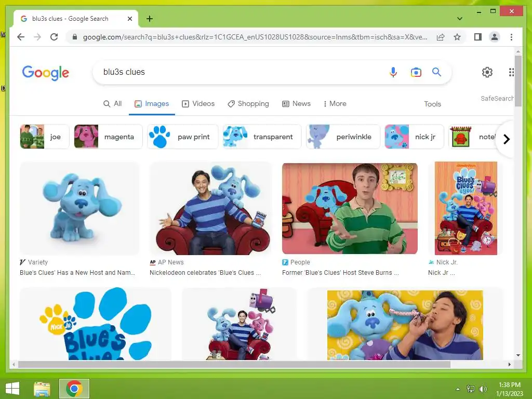Filter images by the transparent chip
The width and height of the screenshot is (532, 399).
tap(262, 137)
